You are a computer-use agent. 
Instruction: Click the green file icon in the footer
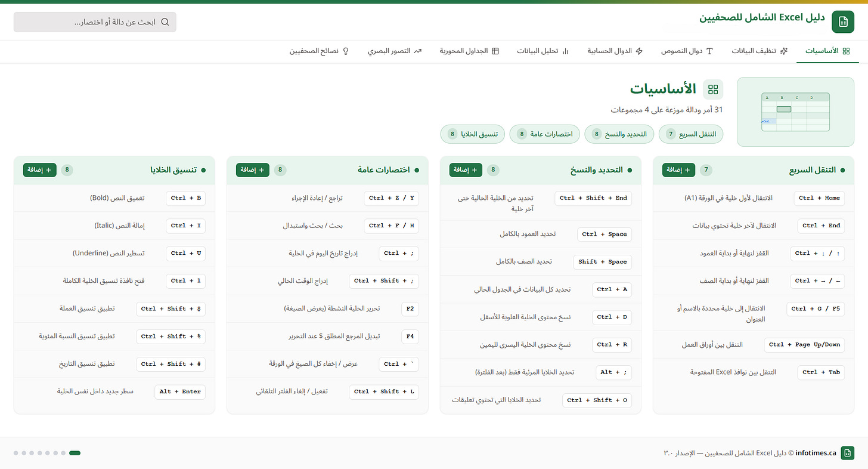pos(848,453)
